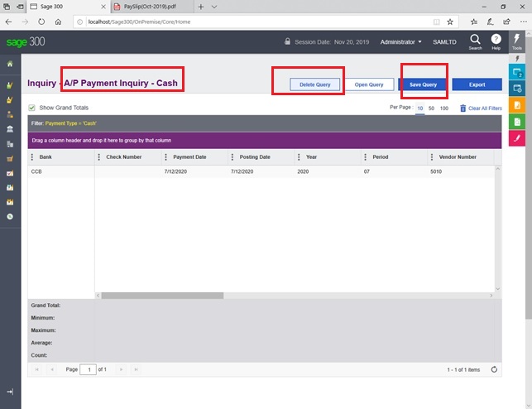Screen dimensions: 532x409
Task: Set 10 items per page
Action: click(420, 108)
